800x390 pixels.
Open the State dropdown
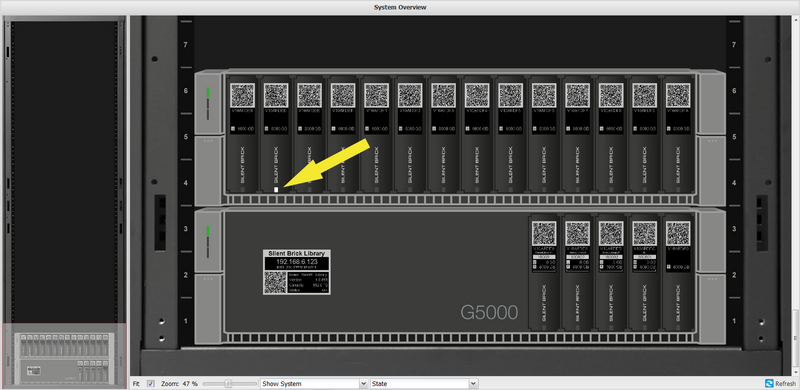point(424,383)
